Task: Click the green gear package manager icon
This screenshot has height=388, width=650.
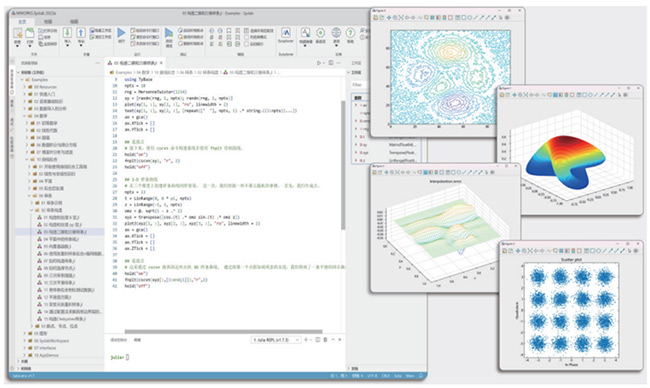Action: [x=320, y=33]
